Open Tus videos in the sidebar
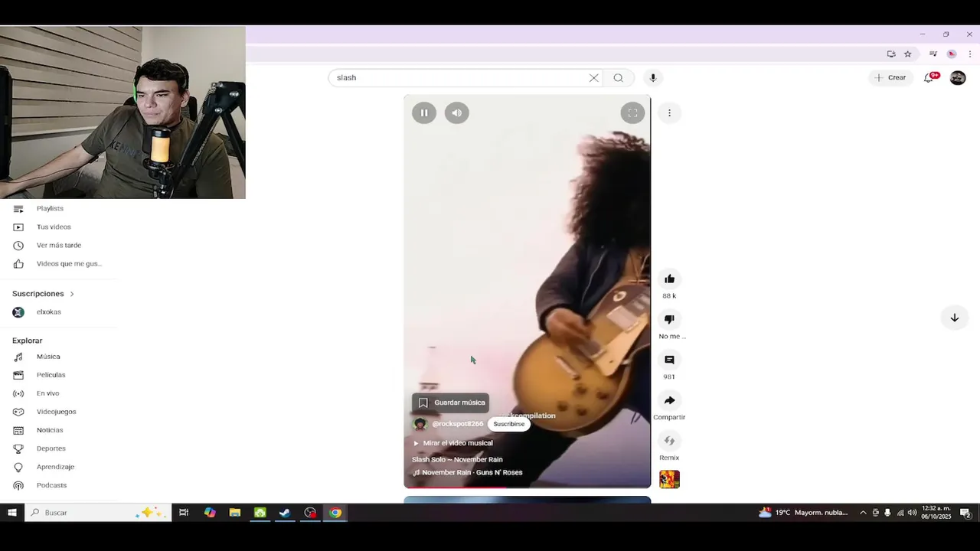980x551 pixels. [x=59, y=227]
